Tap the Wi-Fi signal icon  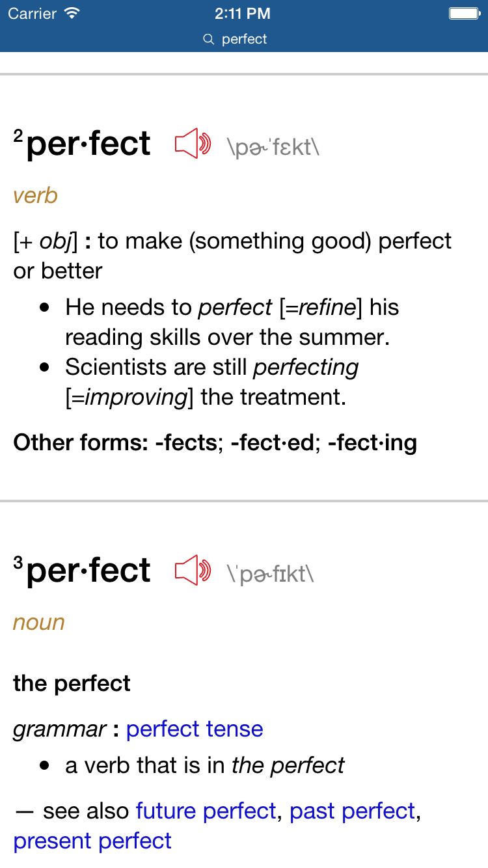click(x=73, y=13)
